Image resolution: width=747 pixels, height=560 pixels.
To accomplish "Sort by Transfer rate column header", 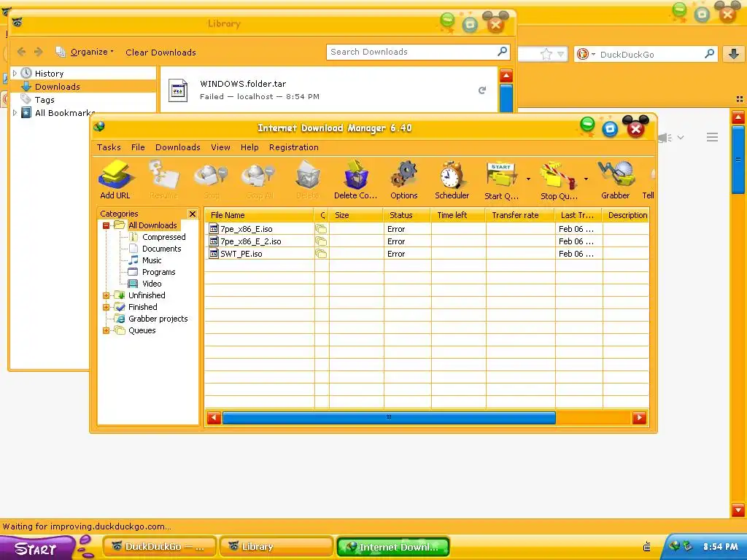I will coord(519,215).
